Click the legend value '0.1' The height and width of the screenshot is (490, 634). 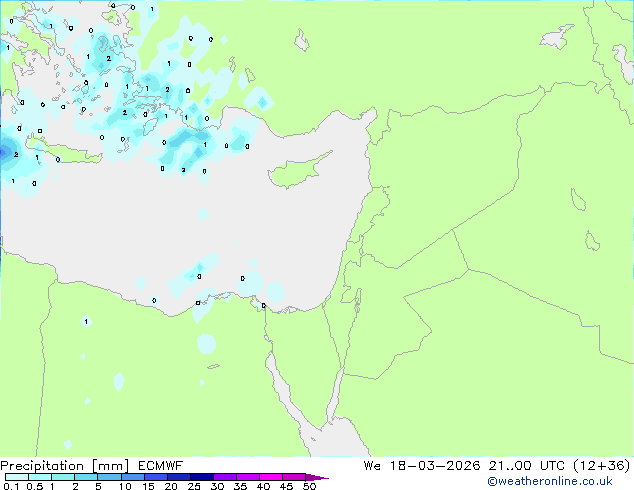point(11,486)
